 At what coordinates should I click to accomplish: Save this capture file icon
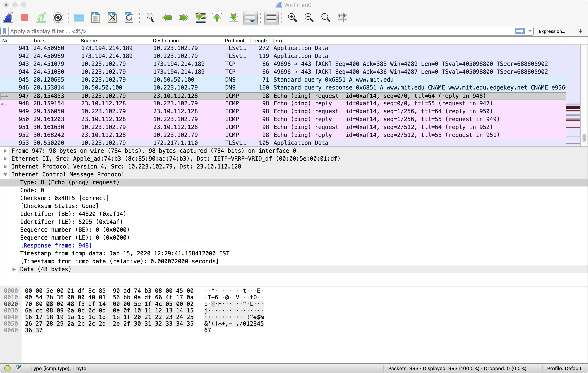96,18
